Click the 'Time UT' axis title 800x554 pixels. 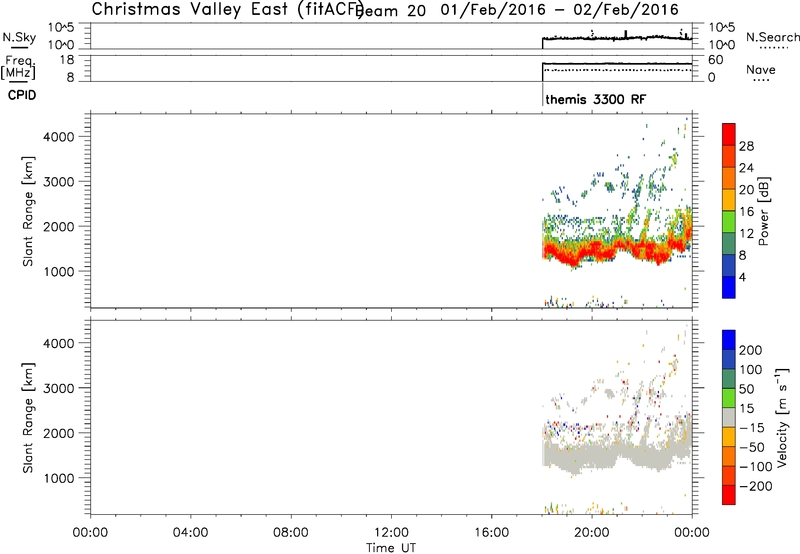tap(391, 547)
